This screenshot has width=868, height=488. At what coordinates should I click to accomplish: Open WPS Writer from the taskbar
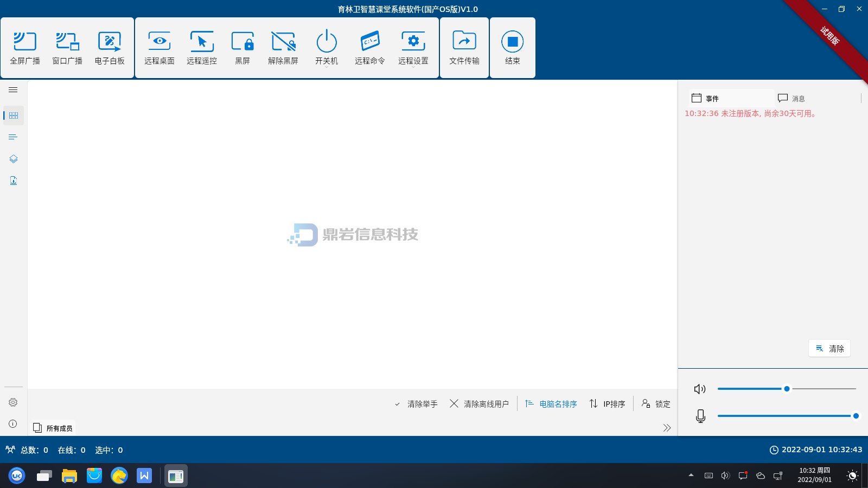pyautogui.click(x=144, y=476)
